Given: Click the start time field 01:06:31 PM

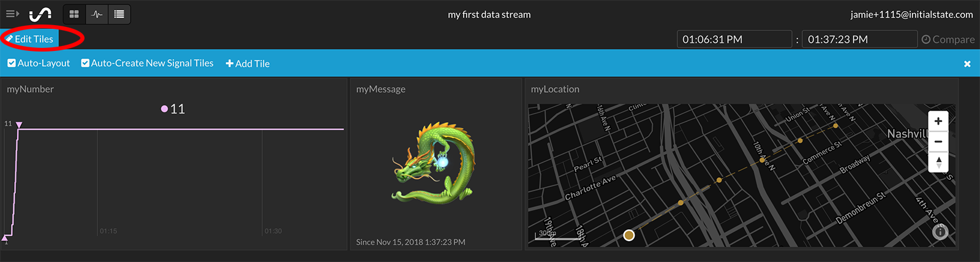Looking at the screenshot, I should pos(734,39).
